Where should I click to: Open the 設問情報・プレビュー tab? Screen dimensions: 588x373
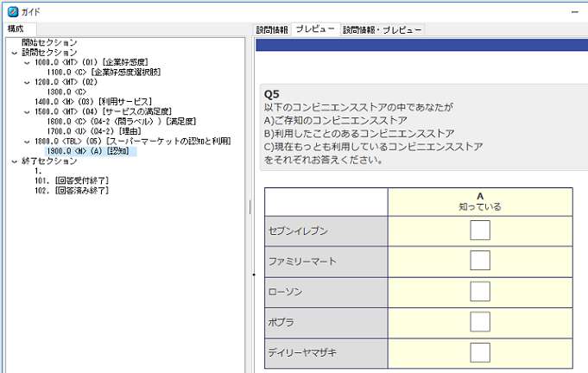tap(383, 29)
